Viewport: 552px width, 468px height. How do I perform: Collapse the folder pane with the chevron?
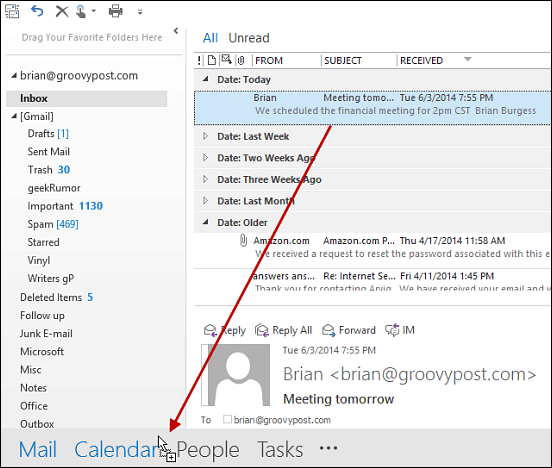coord(176,31)
